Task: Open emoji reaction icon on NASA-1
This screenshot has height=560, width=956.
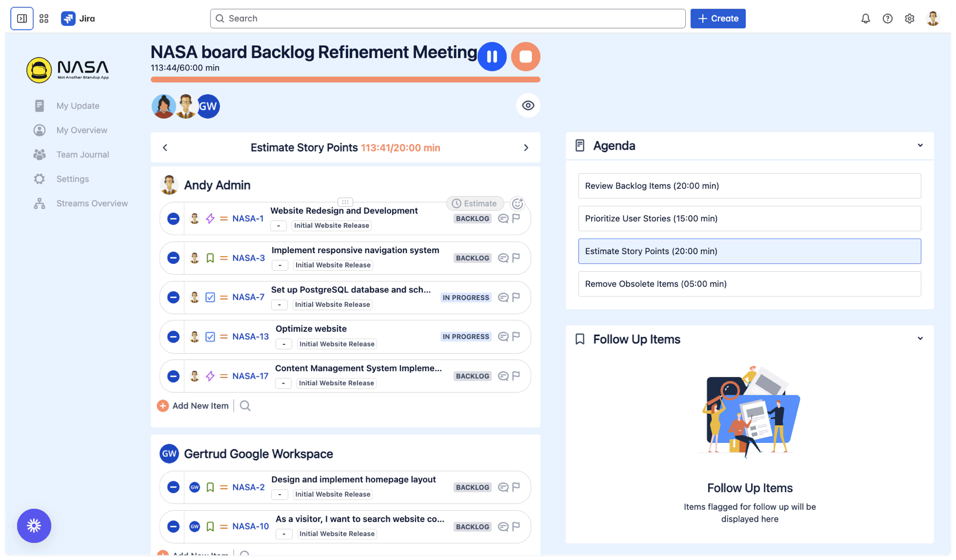Action: (517, 203)
